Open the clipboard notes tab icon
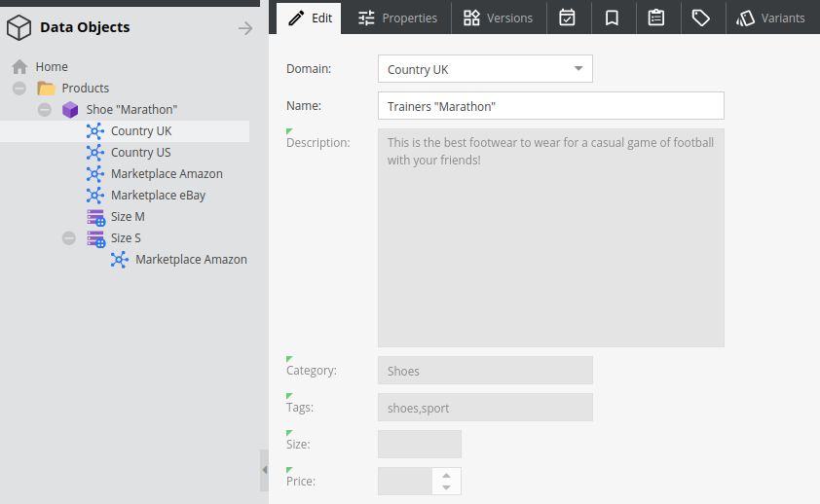This screenshot has width=820, height=504. click(656, 18)
